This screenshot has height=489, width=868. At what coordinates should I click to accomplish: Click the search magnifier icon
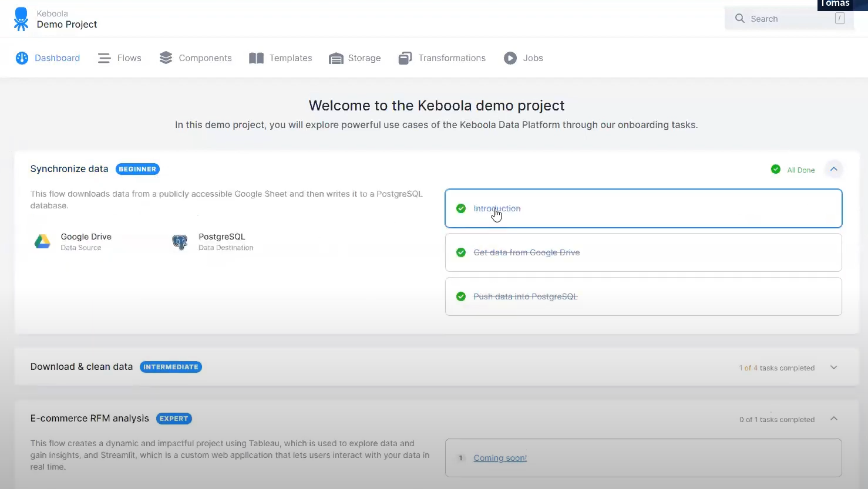739,18
